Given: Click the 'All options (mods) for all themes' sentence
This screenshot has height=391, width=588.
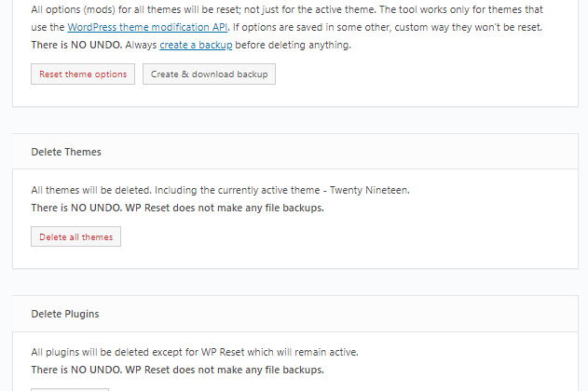Looking at the screenshot, I should 204,9.
